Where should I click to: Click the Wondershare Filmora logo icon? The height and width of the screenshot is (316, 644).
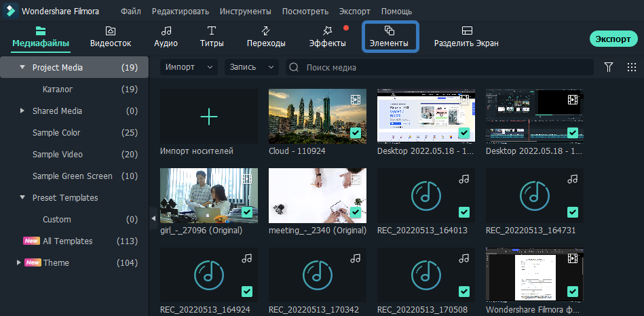point(11,11)
